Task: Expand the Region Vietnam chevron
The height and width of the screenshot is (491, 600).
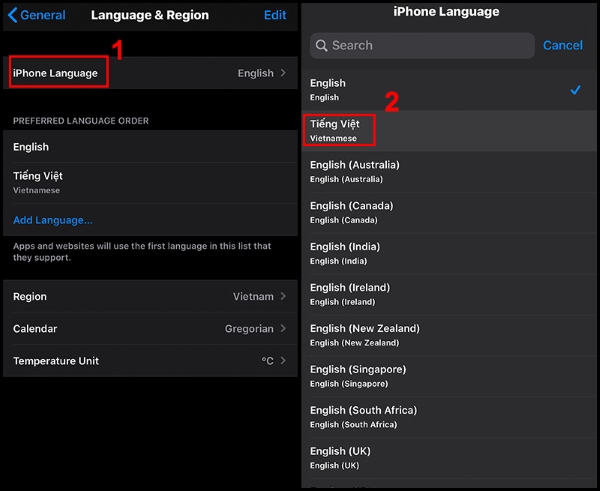Action: click(283, 296)
